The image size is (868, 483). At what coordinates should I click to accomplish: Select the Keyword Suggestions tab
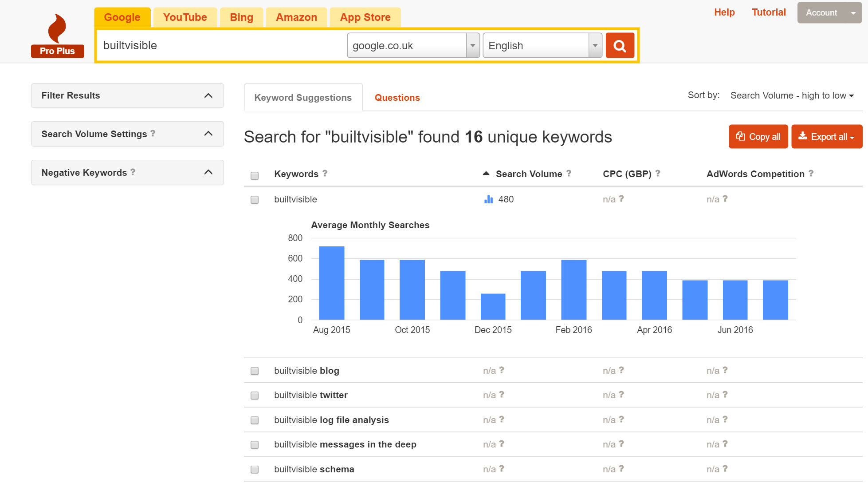click(x=303, y=97)
